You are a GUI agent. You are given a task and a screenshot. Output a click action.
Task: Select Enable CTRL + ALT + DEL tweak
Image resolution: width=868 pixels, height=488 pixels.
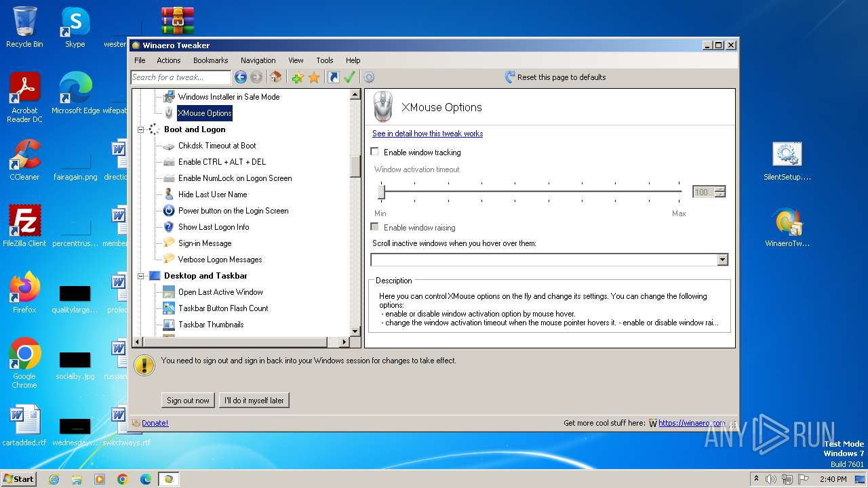coord(222,162)
